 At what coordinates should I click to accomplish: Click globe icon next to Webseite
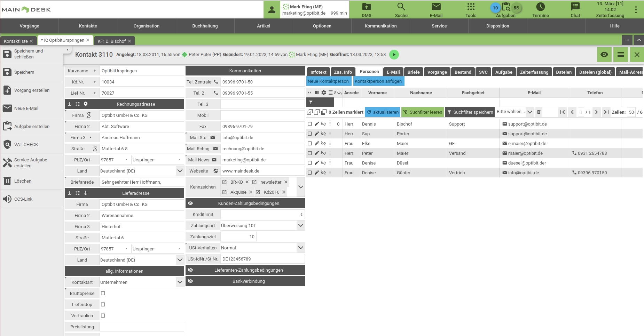pyautogui.click(x=216, y=171)
